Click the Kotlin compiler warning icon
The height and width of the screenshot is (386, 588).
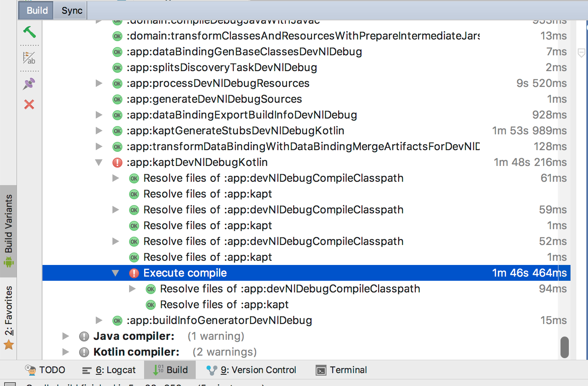[x=84, y=352]
